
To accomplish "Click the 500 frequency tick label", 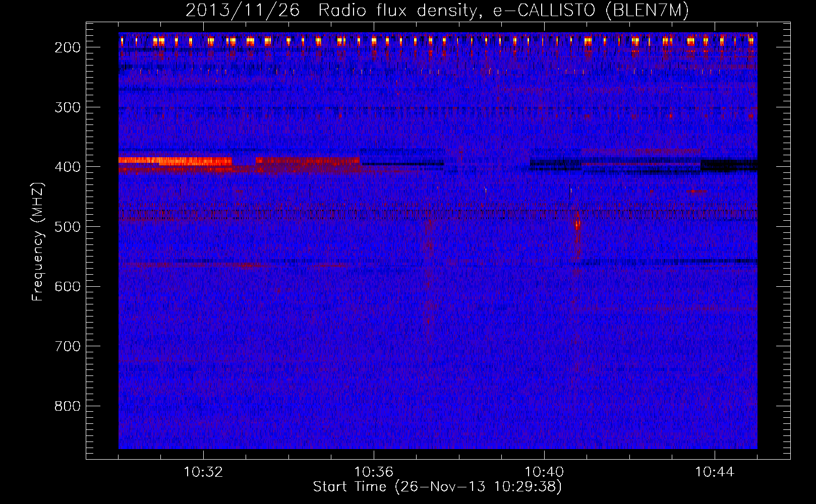I will point(68,227).
